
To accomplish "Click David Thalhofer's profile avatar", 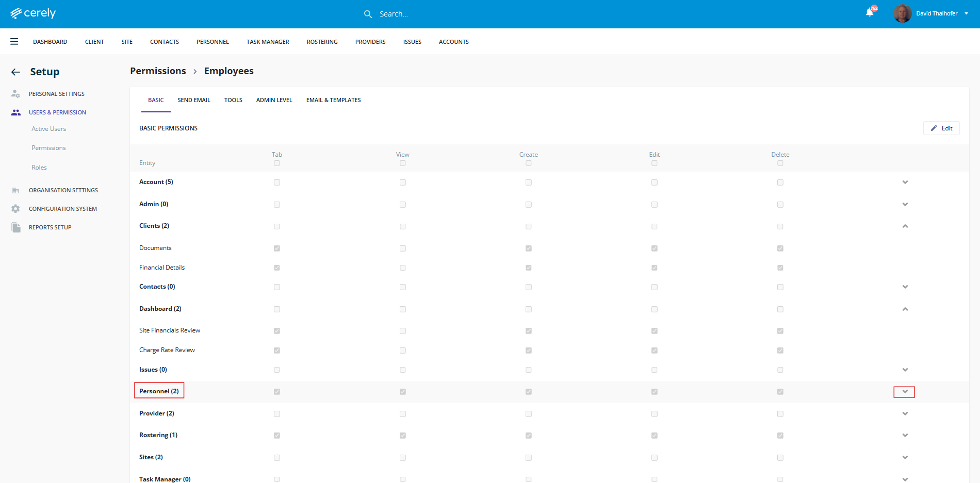I will click(902, 13).
